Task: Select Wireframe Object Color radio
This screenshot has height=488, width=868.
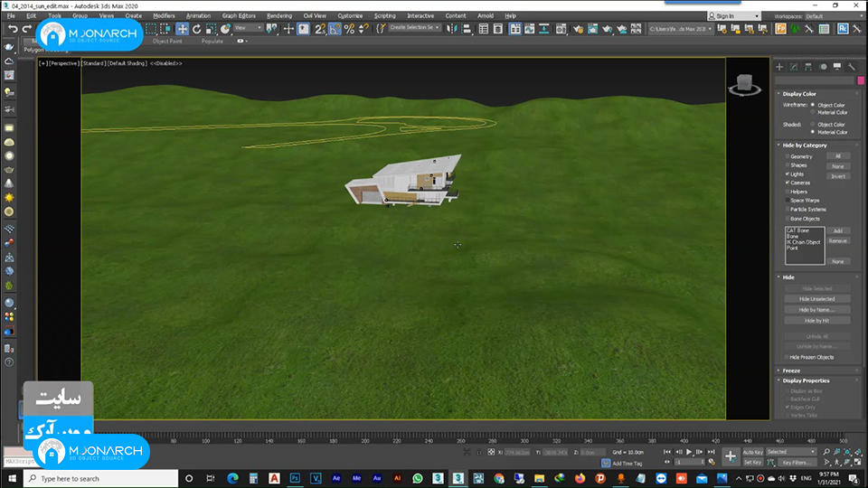Action: click(813, 105)
